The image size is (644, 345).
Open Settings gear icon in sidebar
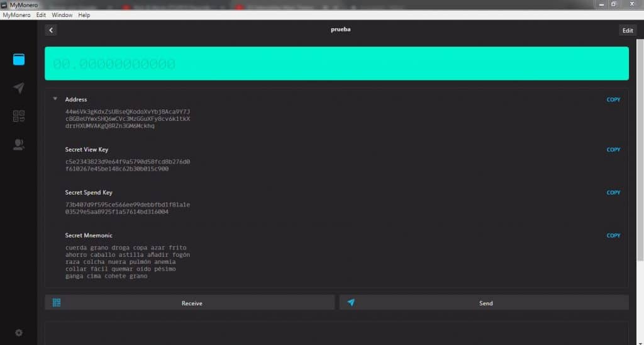click(x=19, y=332)
